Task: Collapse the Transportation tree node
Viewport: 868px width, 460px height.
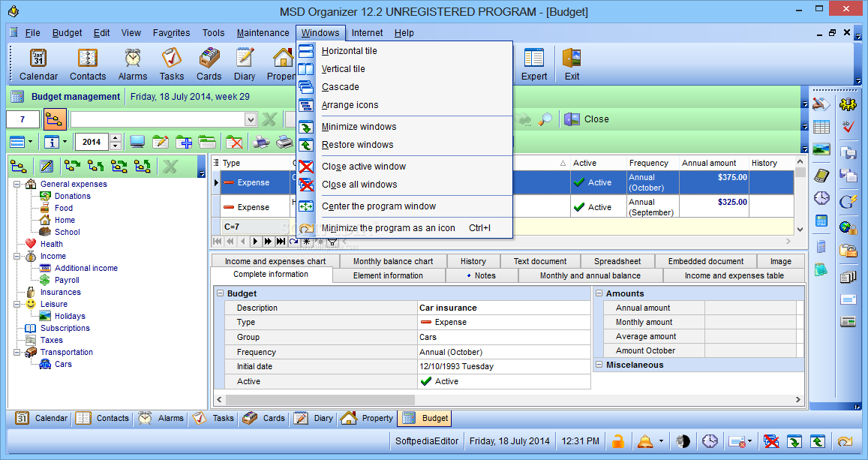Action: point(17,352)
